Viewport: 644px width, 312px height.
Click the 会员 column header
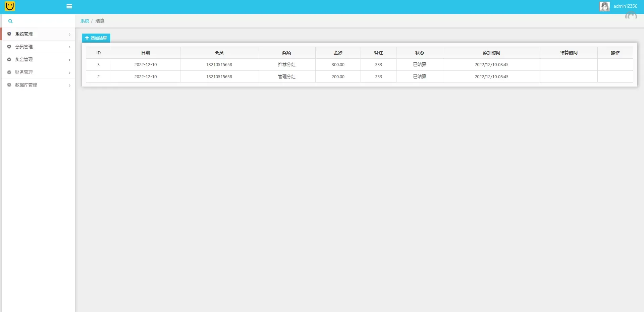pos(219,53)
